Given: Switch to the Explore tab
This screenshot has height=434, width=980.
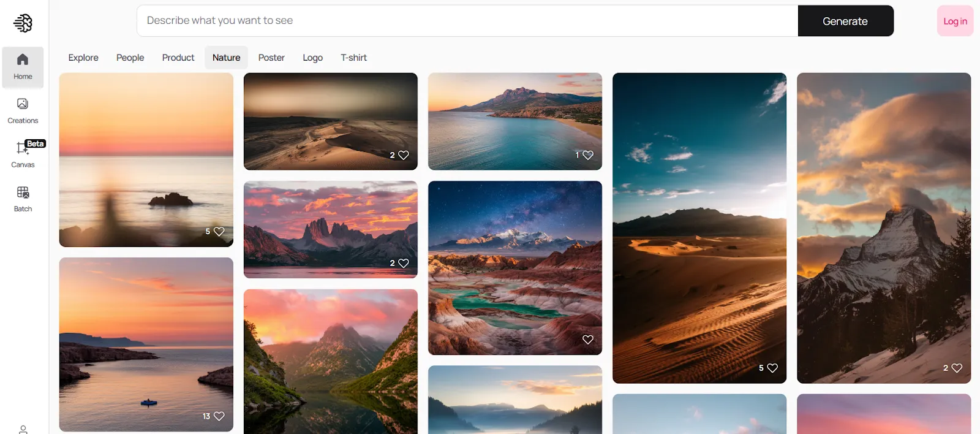Looking at the screenshot, I should pos(83,58).
